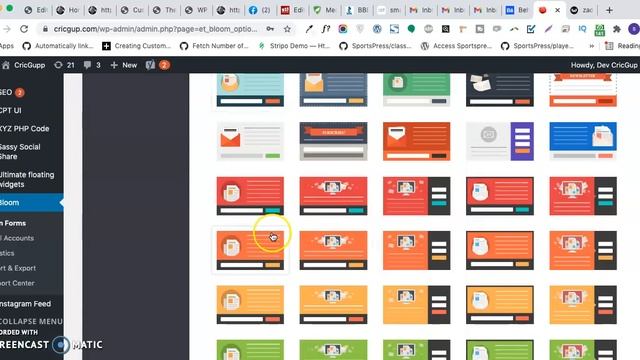Switch to the Facebook (2) tab
This screenshot has height=360, width=640.
click(260, 10)
